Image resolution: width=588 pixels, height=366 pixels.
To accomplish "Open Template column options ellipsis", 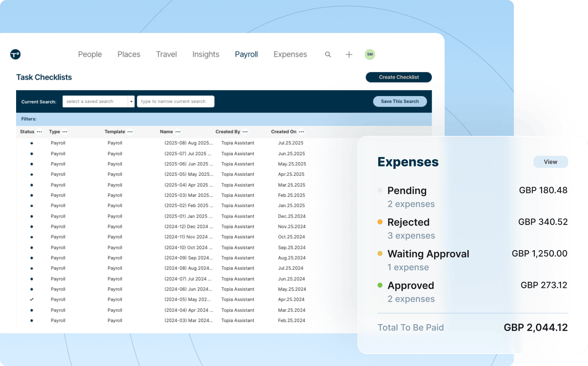I will pos(130,132).
